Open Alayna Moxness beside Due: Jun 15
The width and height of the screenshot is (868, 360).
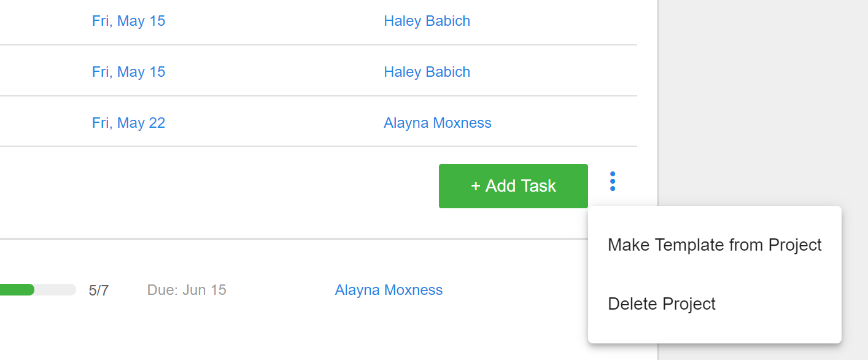[389, 290]
